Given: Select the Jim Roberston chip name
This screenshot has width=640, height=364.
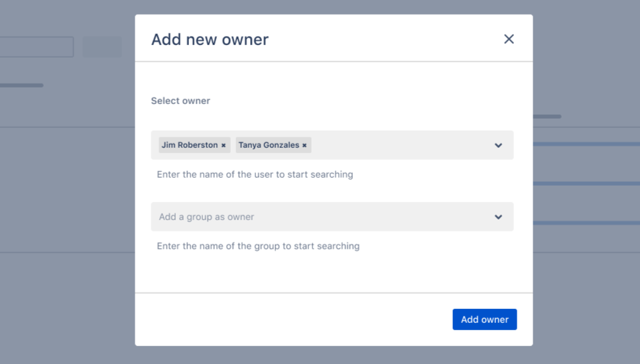Looking at the screenshot, I should click(x=190, y=145).
